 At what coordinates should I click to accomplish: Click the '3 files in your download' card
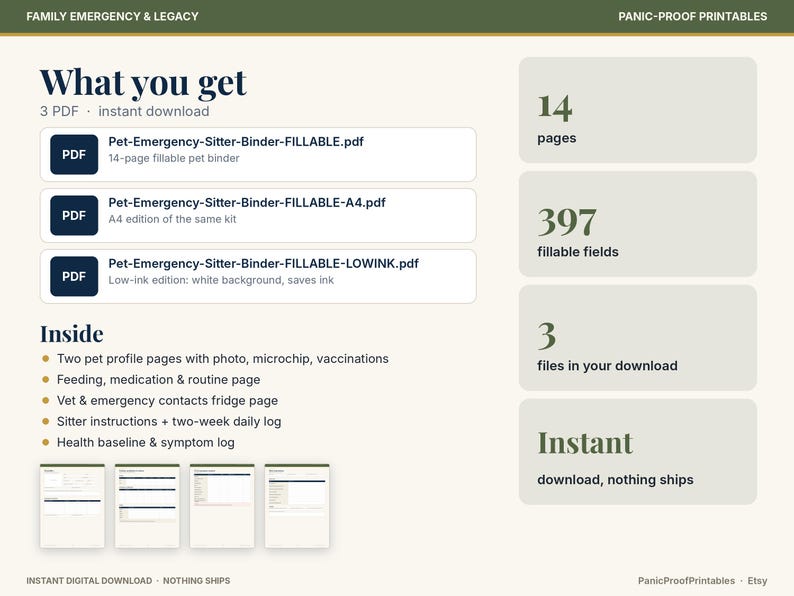click(638, 338)
